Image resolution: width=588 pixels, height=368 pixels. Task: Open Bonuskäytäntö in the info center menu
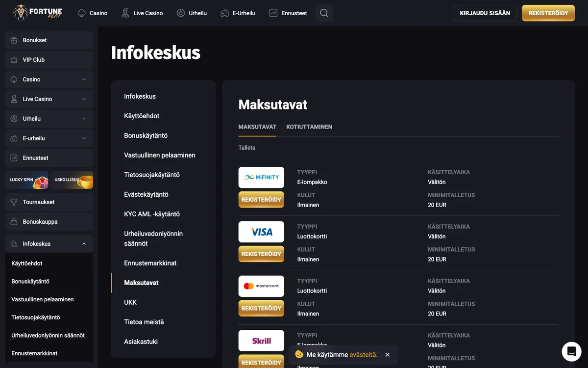146,135
